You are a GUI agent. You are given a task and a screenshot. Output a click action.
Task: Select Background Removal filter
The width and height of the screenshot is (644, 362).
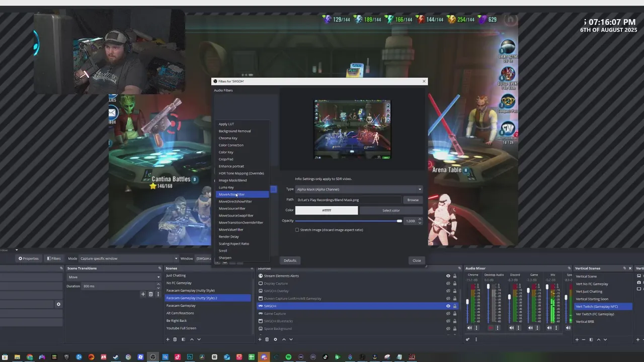click(x=234, y=131)
